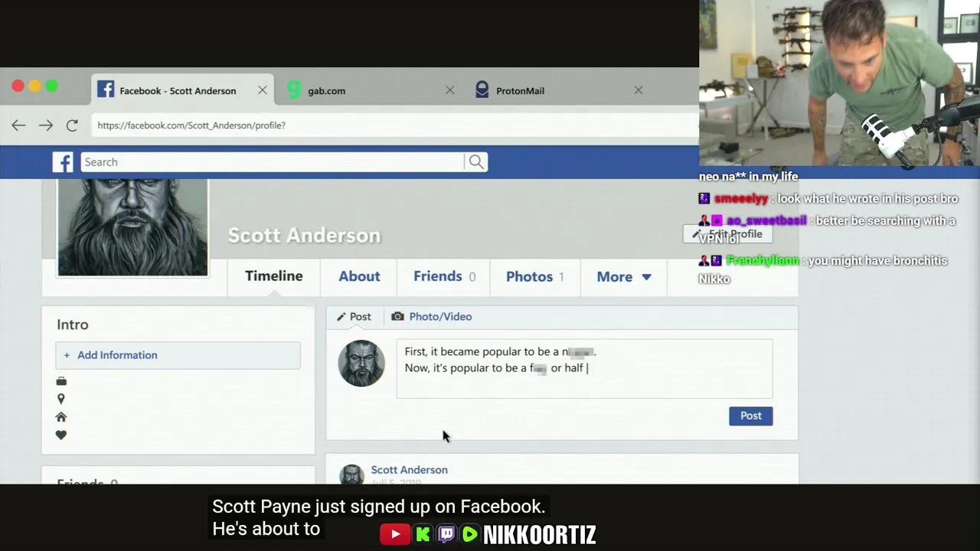Click the Facebook logo in blue header
This screenshot has height=551, width=980.
click(x=63, y=162)
